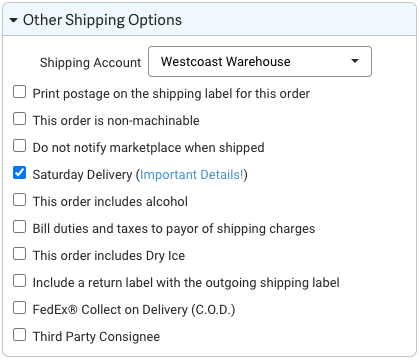Click the 'Third Party Consignee' label text
Viewport: 420px width, 361px height.
(x=96, y=337)
